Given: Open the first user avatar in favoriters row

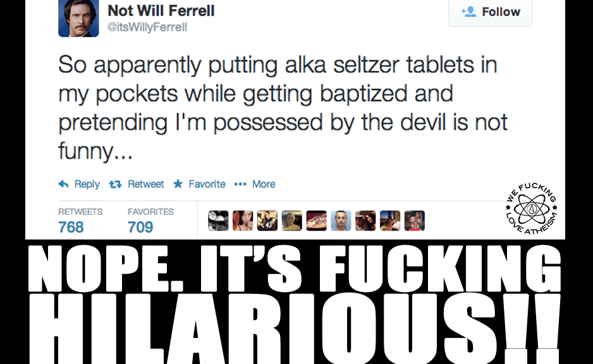Looking at the screenshot, I should pos(218,220).
